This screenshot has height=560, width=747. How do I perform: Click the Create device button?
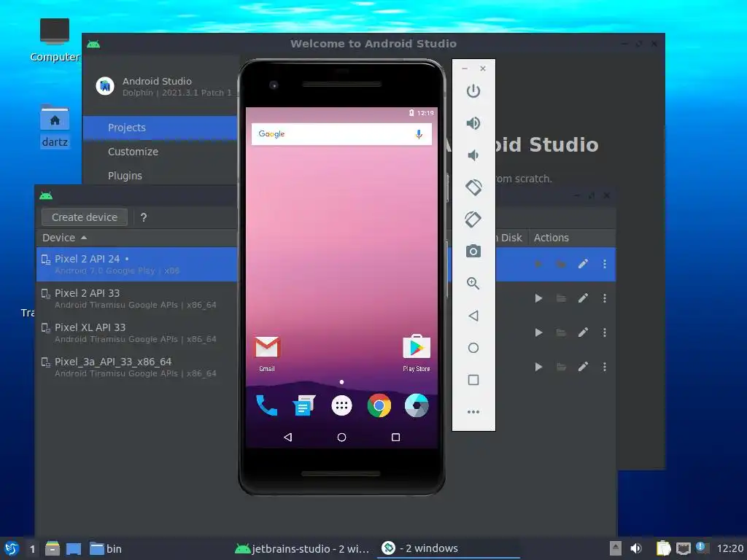(85, 217)
